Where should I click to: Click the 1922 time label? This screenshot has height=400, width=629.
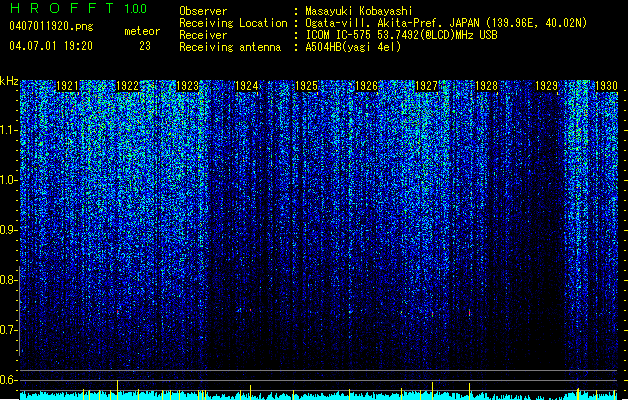pyautogui.click(x=127, y=86)
